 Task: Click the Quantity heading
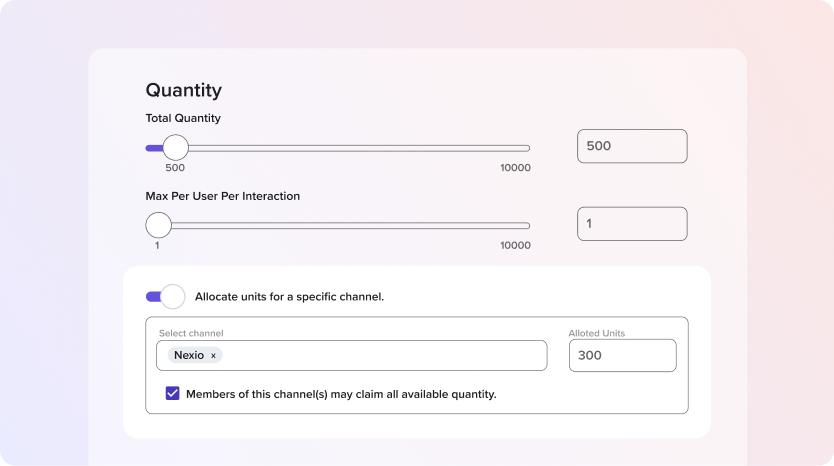[x=184, y=90]
